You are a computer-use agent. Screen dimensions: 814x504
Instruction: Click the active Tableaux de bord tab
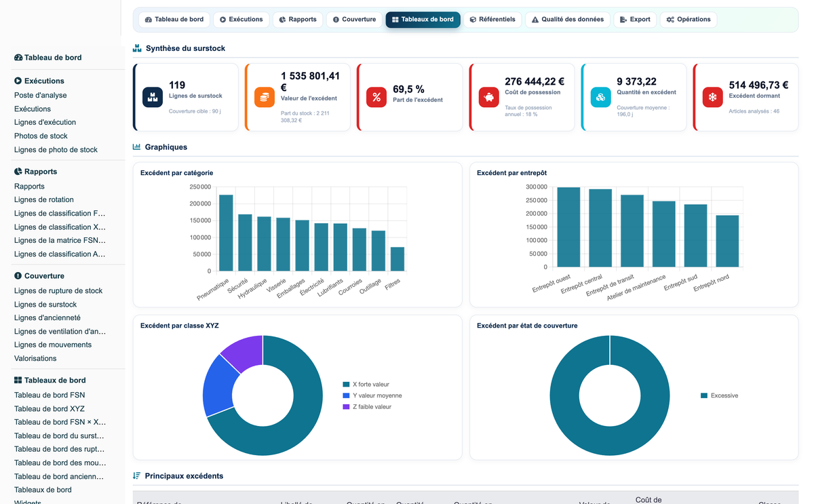423,20
